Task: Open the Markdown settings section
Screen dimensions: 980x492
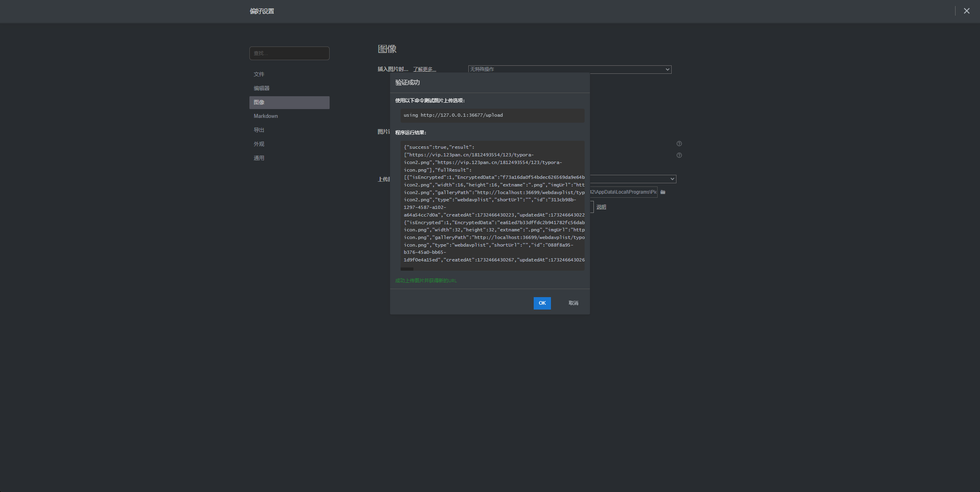Action: click(290, 116)
